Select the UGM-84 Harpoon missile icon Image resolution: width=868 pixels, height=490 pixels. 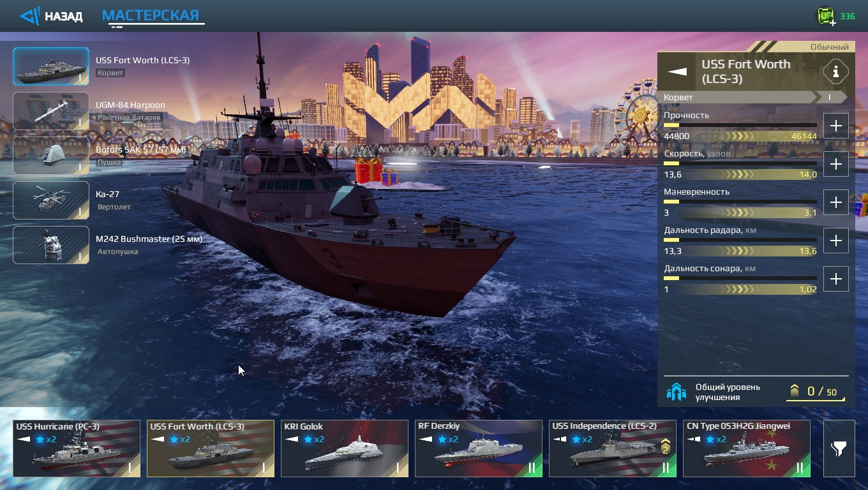(x=51, y=111)
